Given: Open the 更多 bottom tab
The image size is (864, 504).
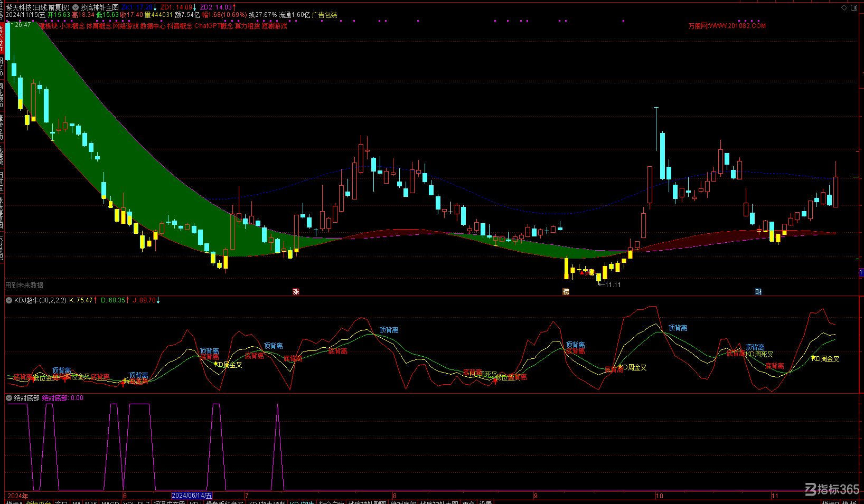Looking at the screenshot, I should point(468,502).
